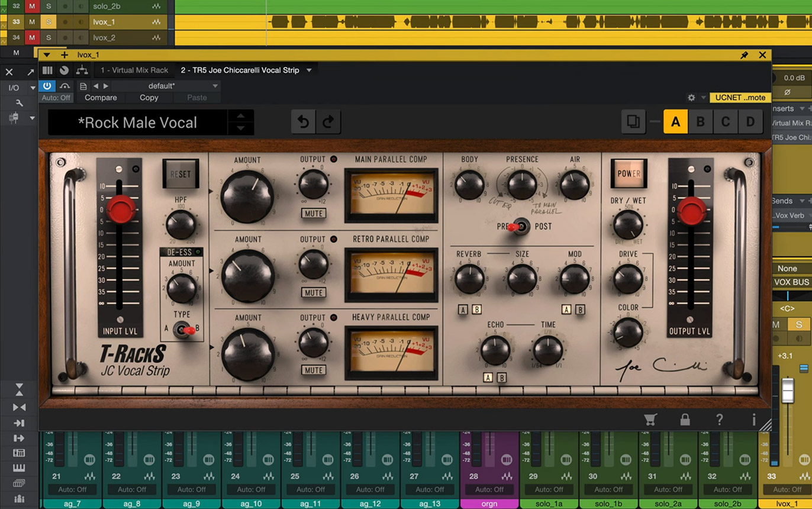Expand the TR5 plugin tab dropdown arrow
The width and height of the screenshot is (812, 509).
coord(309,70)
